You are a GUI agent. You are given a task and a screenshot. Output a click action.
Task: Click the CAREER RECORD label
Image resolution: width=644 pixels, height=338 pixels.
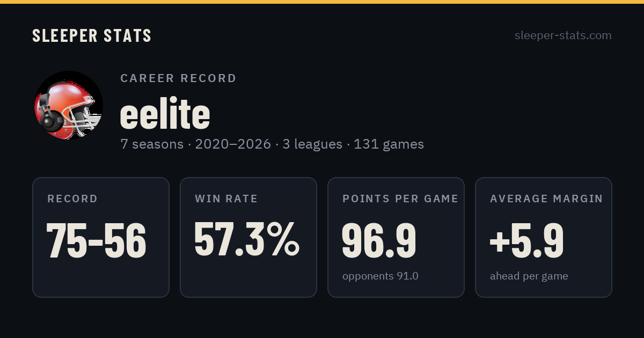(178, 78)
